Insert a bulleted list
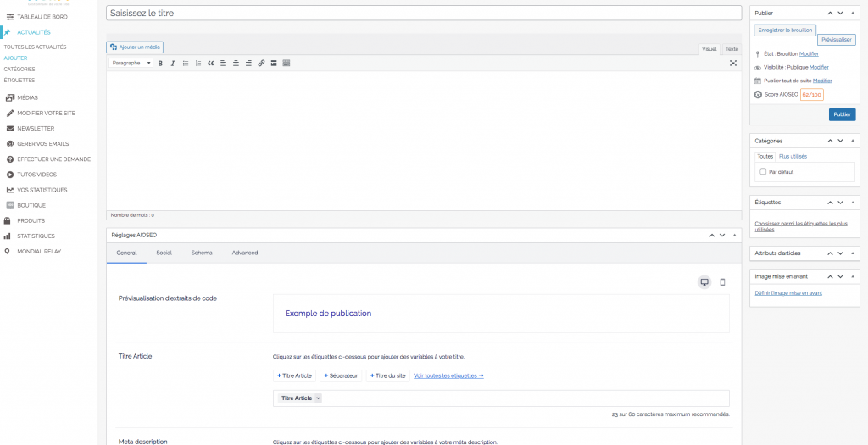This screenshot has width=868, height=445. [186, 64]
